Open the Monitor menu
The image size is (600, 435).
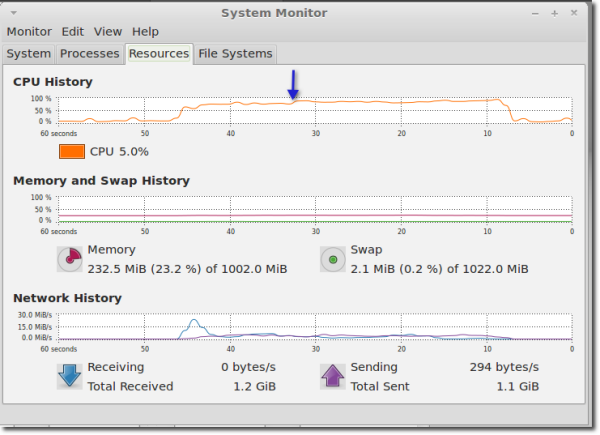pyautogui.click(x=29, y=32)
